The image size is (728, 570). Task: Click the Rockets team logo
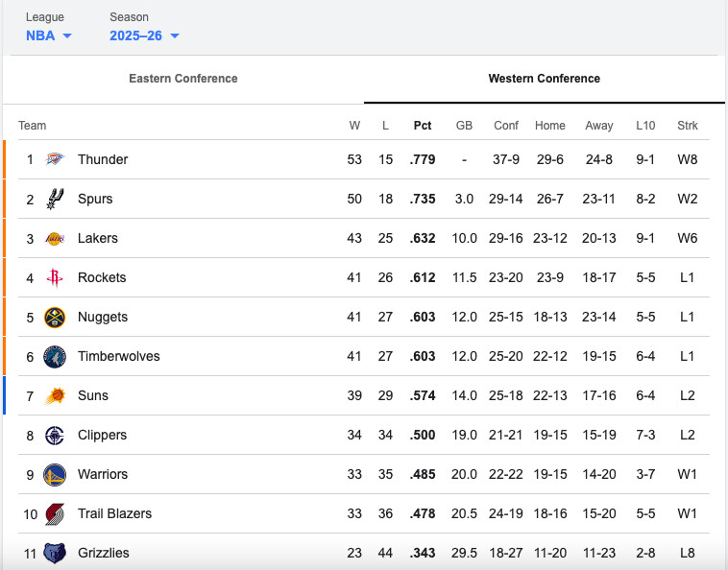pyautogui.click(x=55, y=277)
